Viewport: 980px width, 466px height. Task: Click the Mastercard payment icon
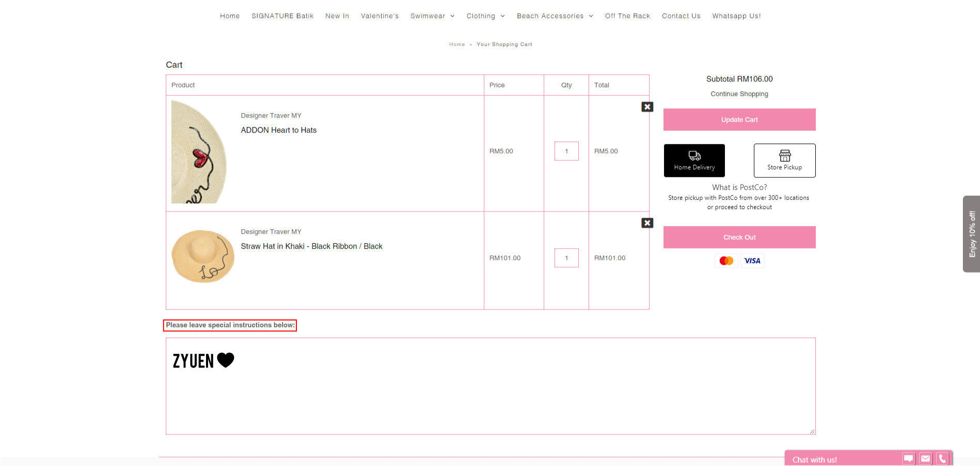pos(726,261)
